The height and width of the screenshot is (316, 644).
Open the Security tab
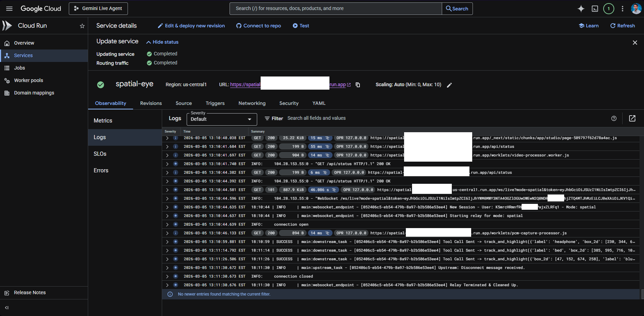click(289, 103)
